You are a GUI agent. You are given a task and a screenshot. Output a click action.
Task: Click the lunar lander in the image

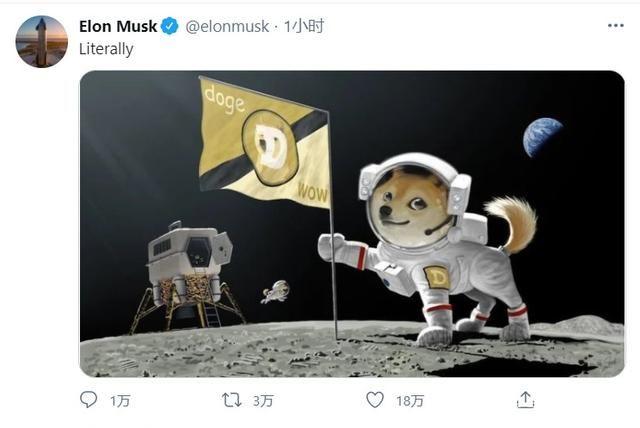tap(188, 276)
